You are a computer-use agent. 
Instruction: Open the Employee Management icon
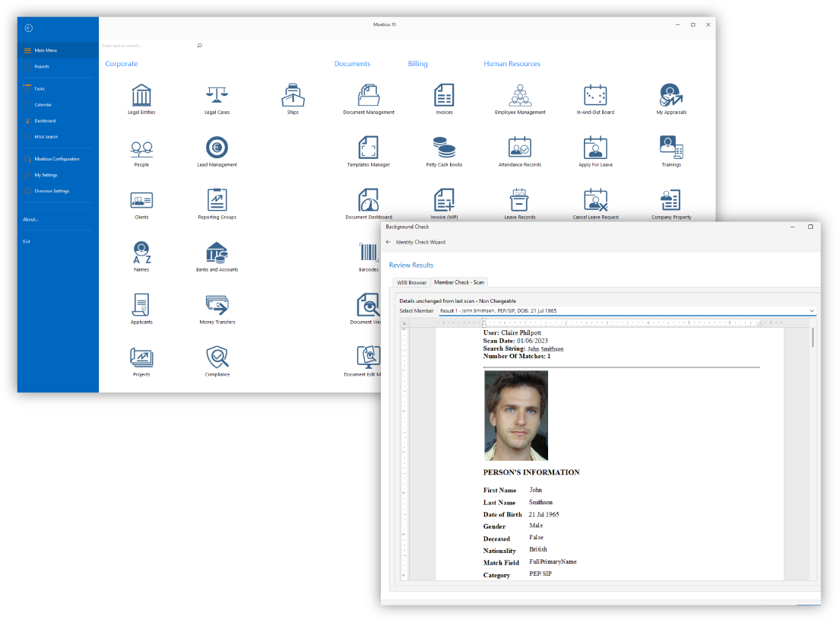[520, 96]
